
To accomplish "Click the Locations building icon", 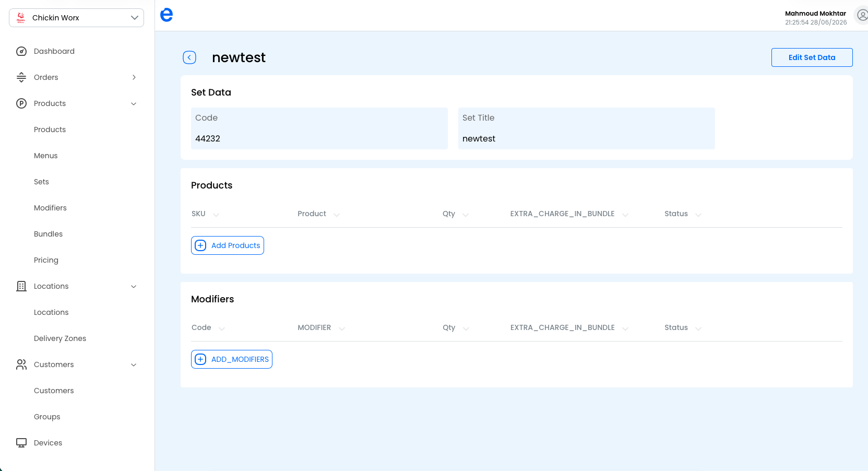I will click(21, 286).
